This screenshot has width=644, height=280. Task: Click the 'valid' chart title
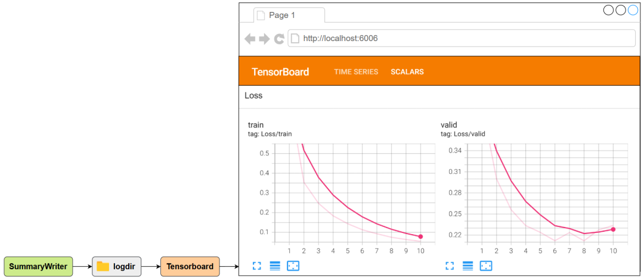click(448, 125)
